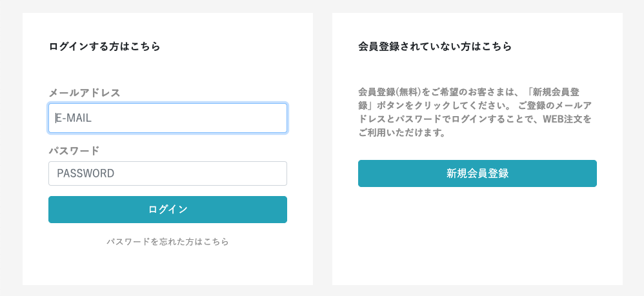Click the PASSWORD placeholder text
This screenshot has height=296, width=644.
[x=86, y=173]
